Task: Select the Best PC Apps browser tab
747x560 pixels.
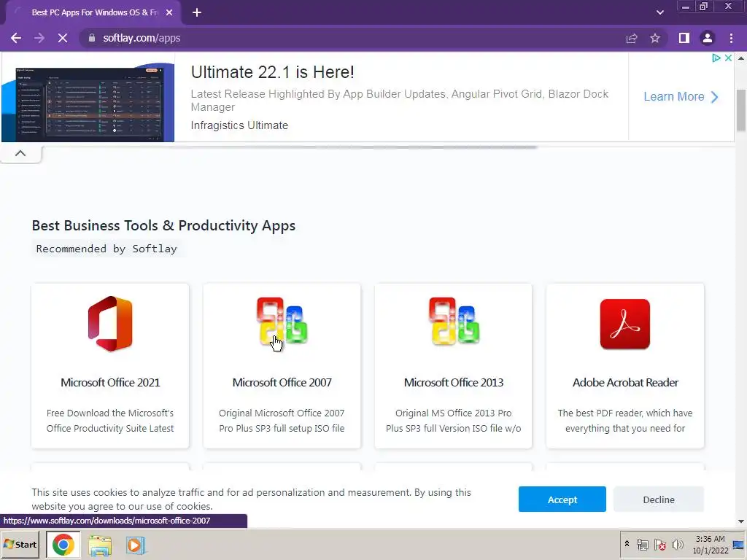Action: (x=94, y=13)
